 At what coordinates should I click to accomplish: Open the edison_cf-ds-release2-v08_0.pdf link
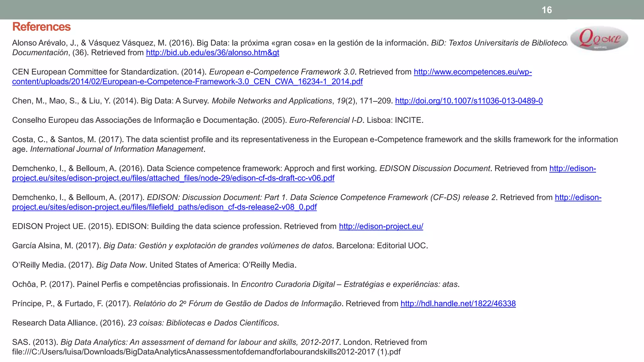[164, 207]
